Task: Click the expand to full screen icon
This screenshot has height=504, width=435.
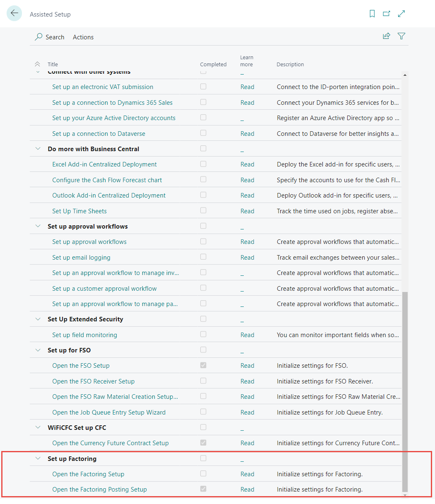Action: pyautogui.click(x=401, y=14)
